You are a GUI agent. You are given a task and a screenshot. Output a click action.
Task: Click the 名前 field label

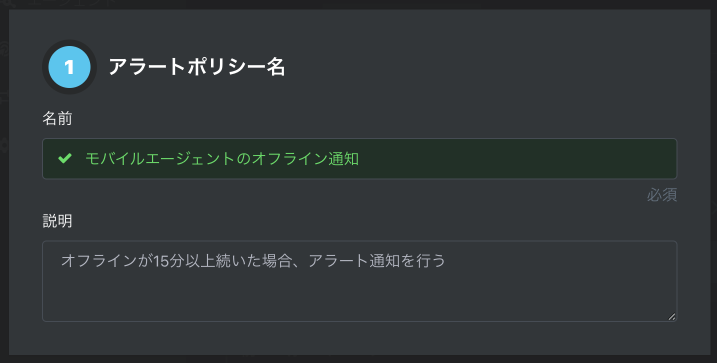[57, 118]
